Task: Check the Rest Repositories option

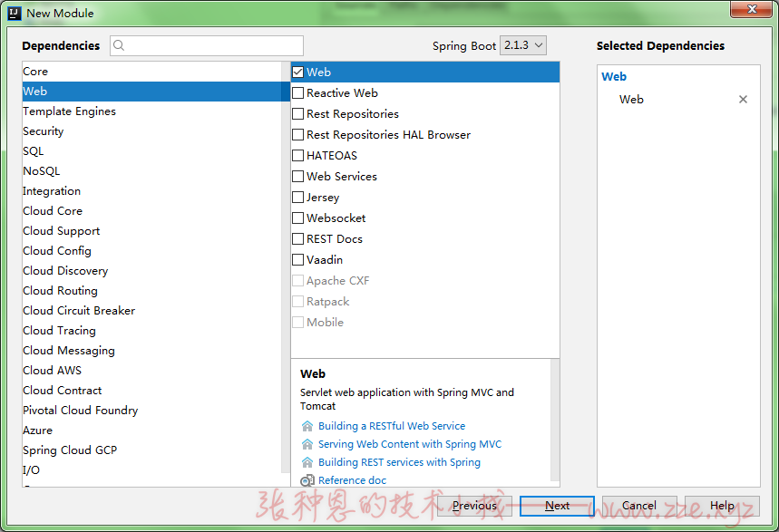Action: coord(298,114)
